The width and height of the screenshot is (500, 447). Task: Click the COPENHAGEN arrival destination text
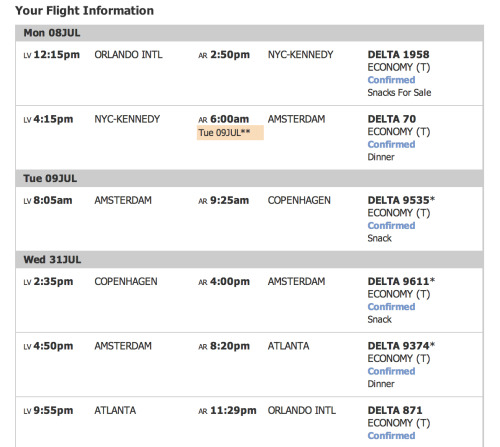tap(299, 200)
